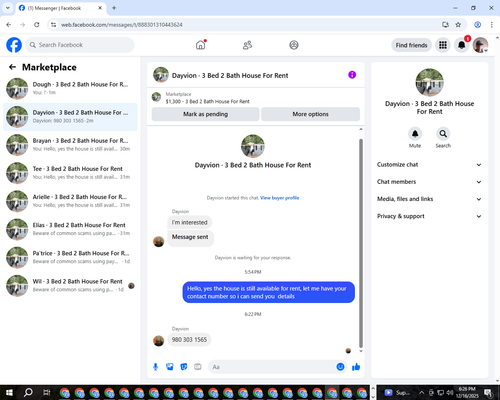This screenshot has height=400, width=500.
Task: Open the Friends icon in top navigation
Action: point(247,45)
